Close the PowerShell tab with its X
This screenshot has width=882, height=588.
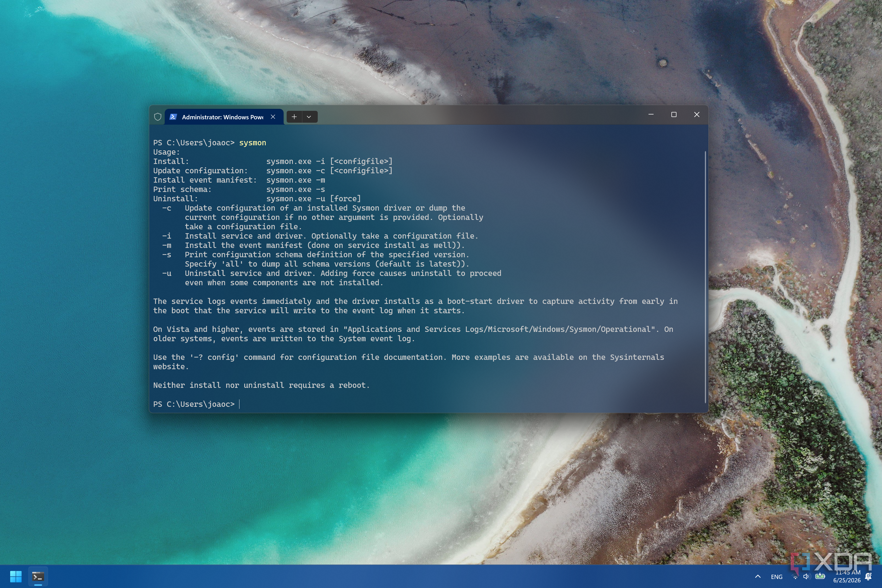coord(273,117)
